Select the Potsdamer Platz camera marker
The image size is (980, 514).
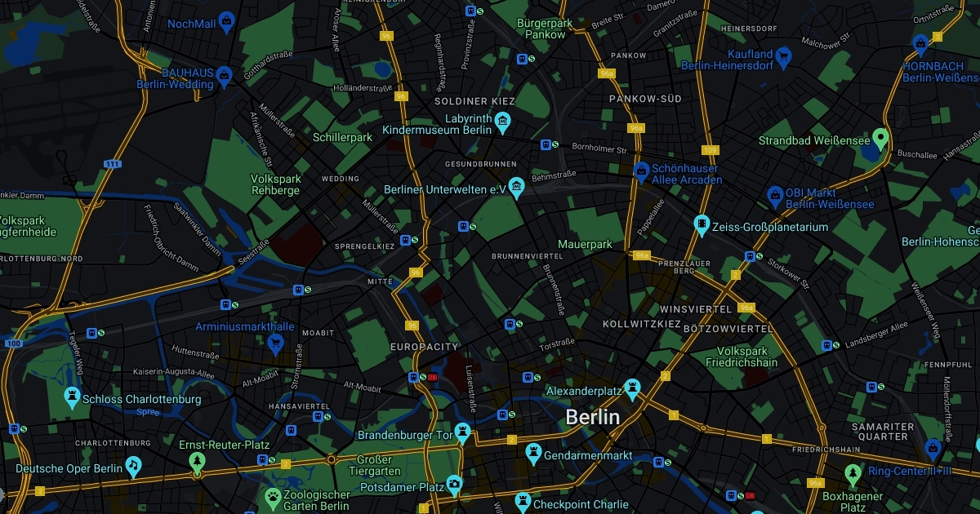(454, 485)
